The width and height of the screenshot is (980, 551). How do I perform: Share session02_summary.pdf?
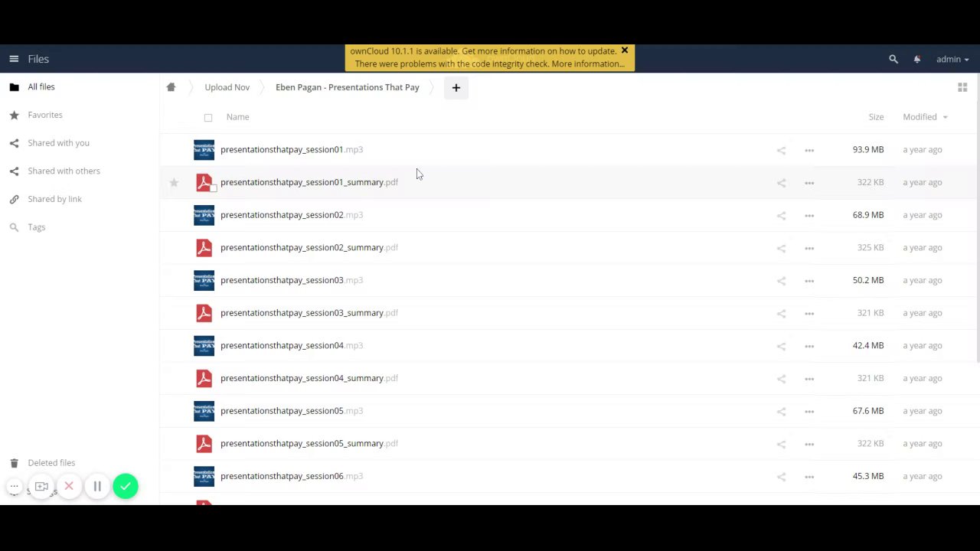tap(781, 248)
